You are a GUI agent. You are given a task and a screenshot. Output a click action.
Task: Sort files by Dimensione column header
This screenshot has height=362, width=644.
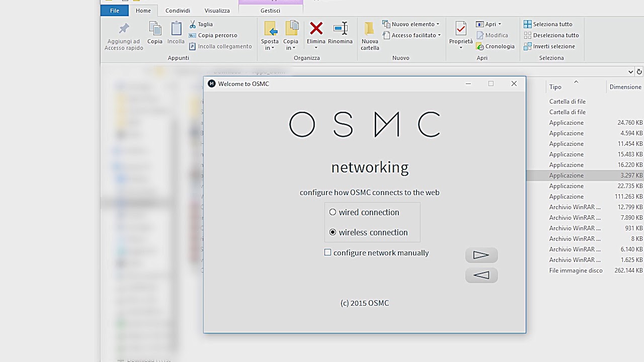[x=625, y=87]
